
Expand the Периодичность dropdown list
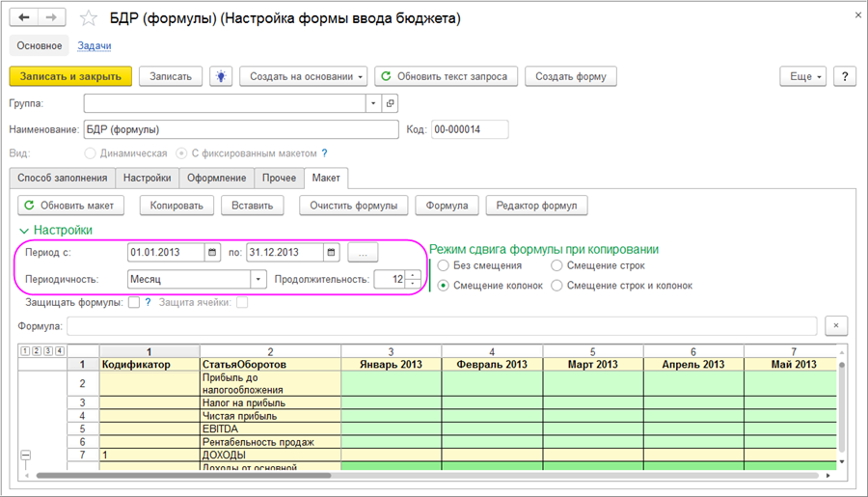(x=258, y=279)
